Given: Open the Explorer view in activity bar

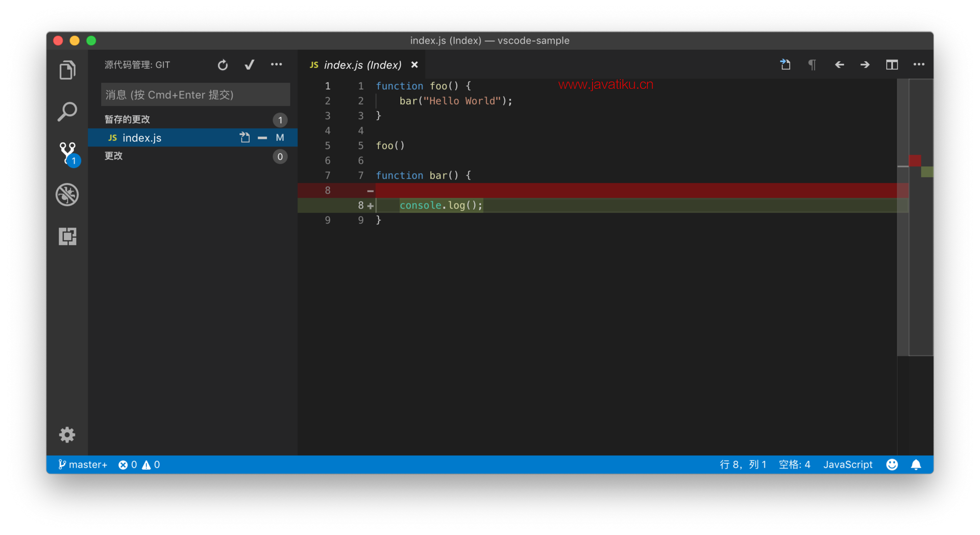Looking at the screenshot, I should 67,70.
